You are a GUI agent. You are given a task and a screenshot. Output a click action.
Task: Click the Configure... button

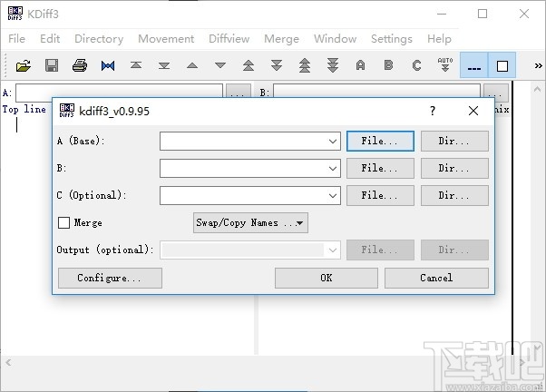(110, 278)
